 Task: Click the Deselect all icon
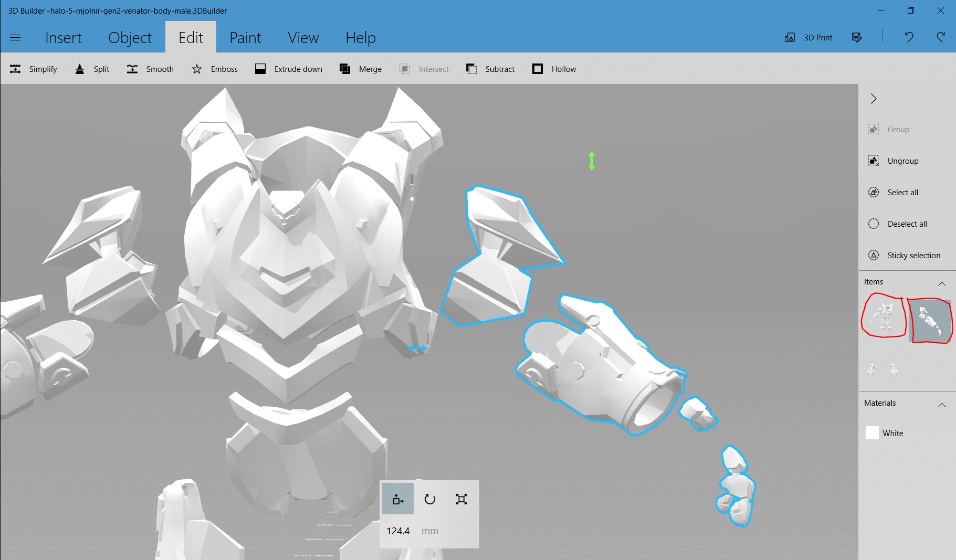[x=874, y=224]
